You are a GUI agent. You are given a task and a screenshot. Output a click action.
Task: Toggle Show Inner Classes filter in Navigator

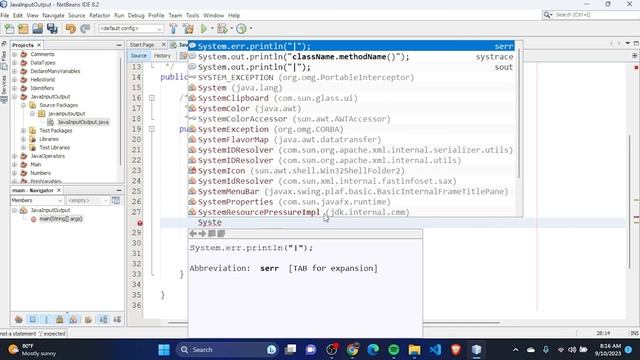click(73, 320)
